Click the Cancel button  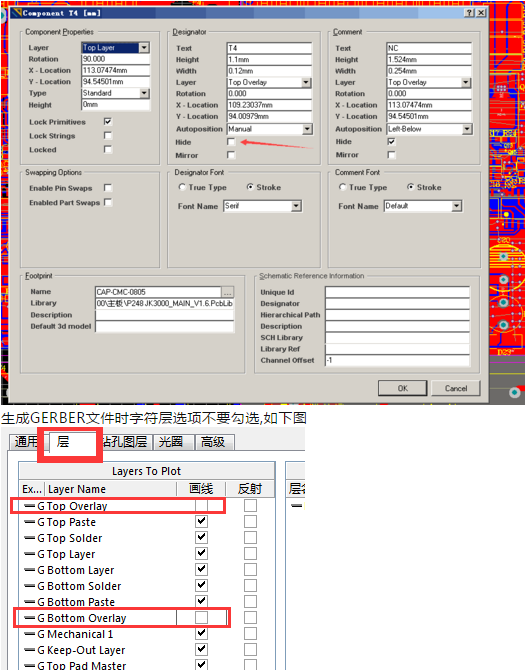456,388
